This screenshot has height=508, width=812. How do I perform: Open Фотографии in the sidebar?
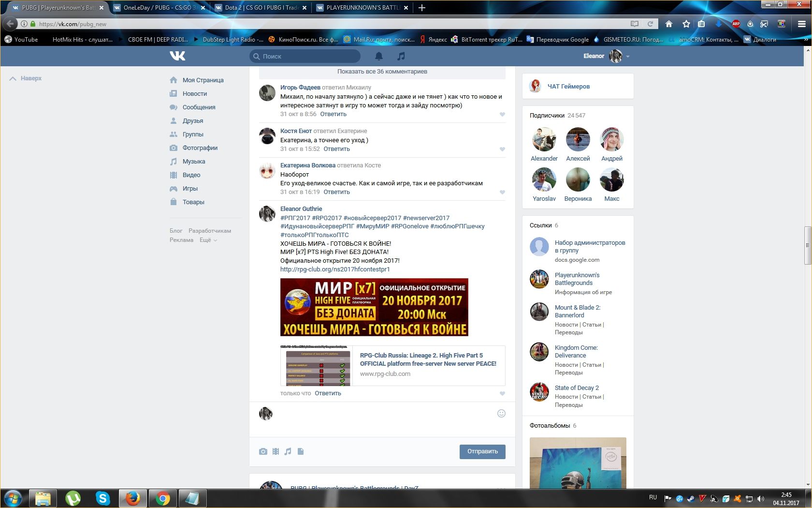[x=200, y=148]
